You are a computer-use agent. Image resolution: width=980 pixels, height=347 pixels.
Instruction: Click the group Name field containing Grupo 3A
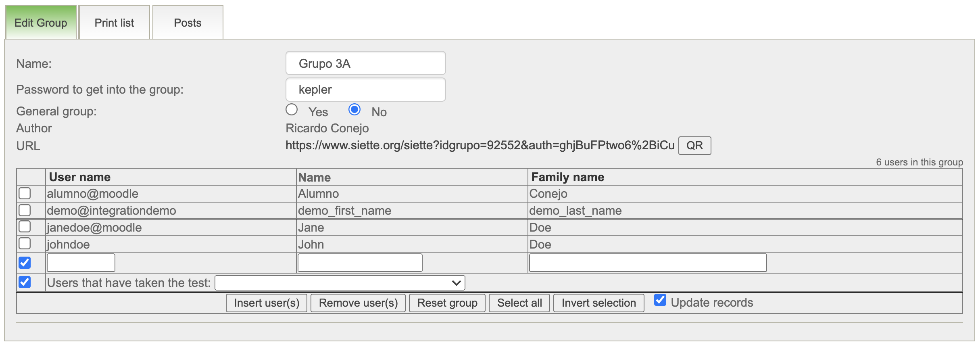365,63
